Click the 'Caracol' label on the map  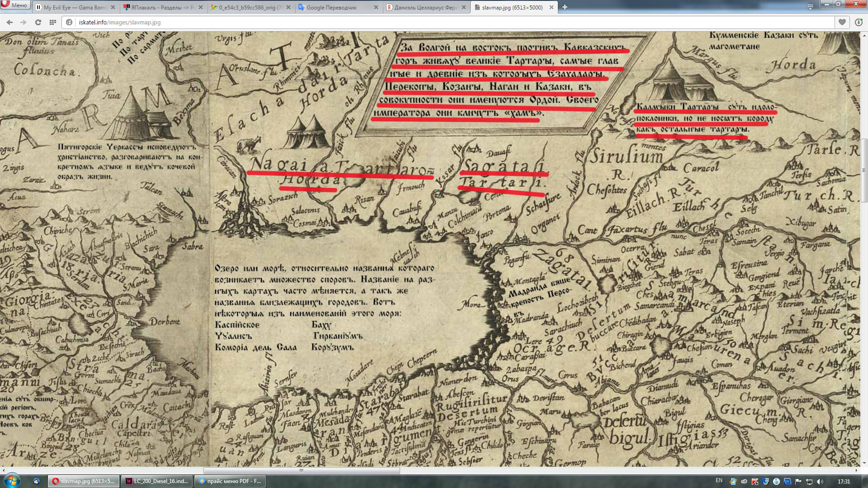[701, 168]
